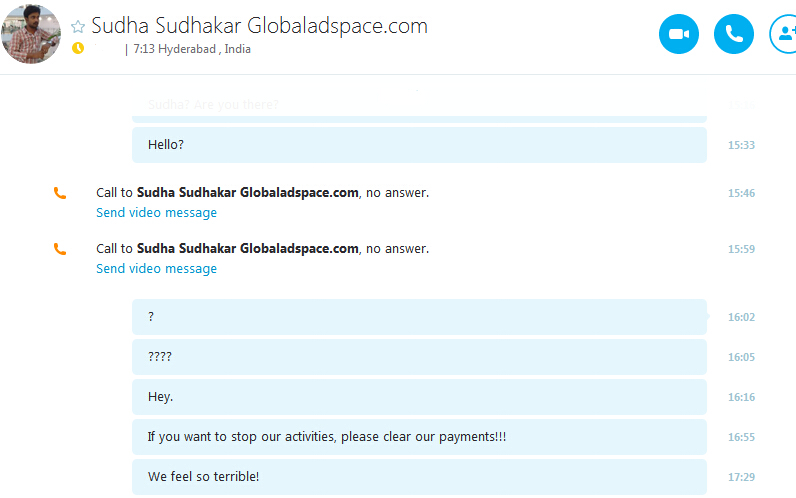Open Sudha's profile picture
Viewport: 796px width, 498px height.
31,34
